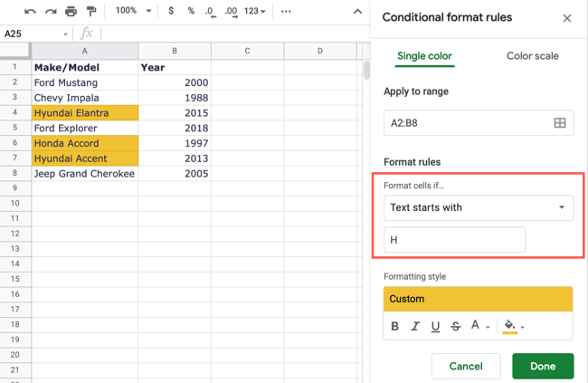Apply percent format from the toolbar

tap(191, 12)
